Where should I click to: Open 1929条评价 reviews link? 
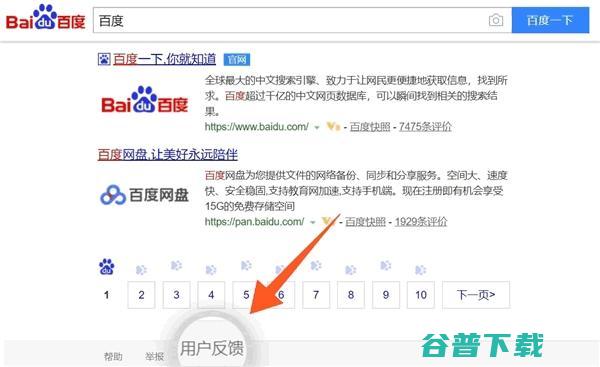click(x=421, y=222)
